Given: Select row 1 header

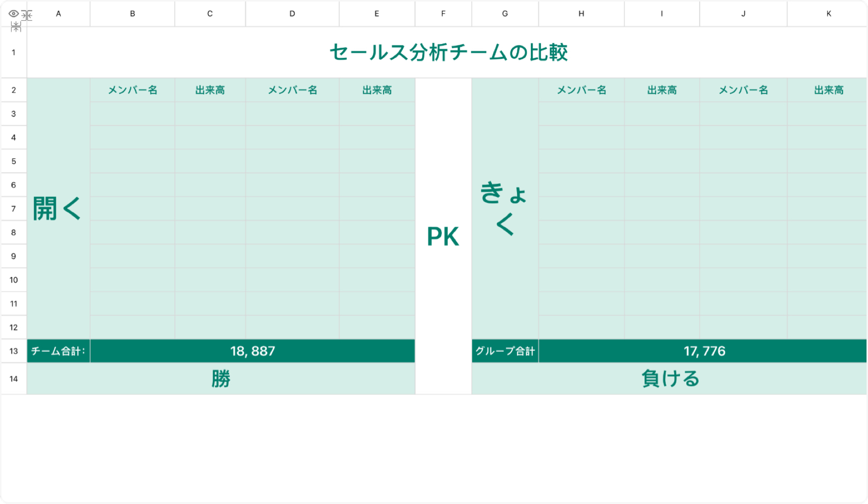Looking at the screenshot, I should pos(14,52).
